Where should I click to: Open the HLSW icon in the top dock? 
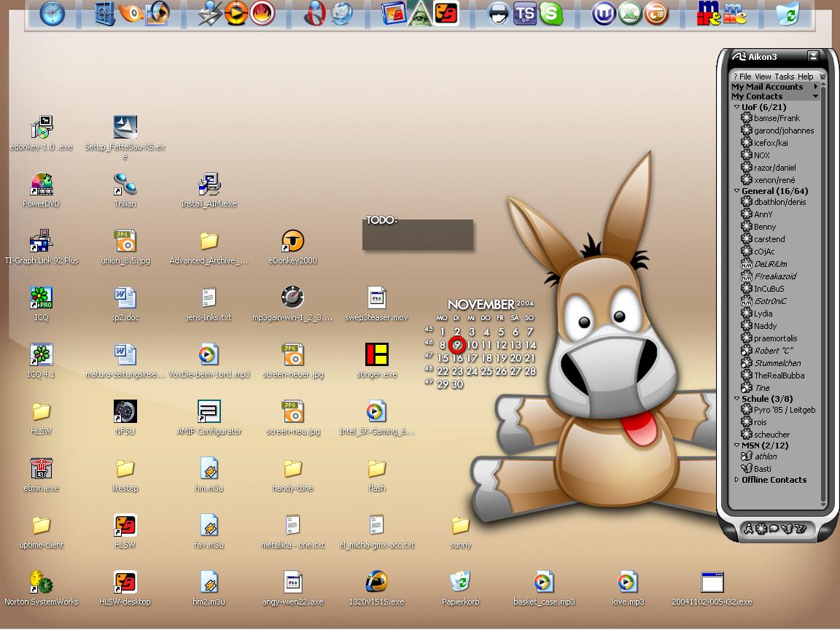446,13
